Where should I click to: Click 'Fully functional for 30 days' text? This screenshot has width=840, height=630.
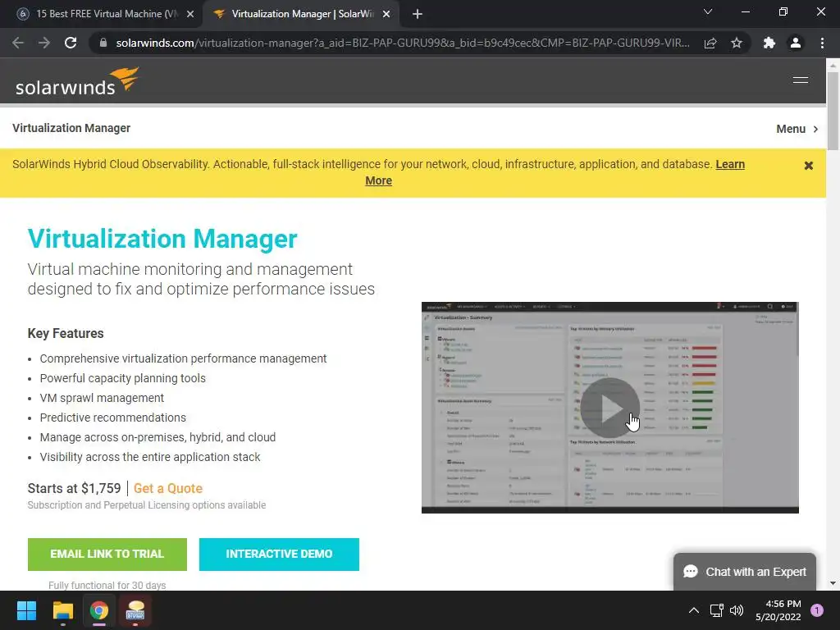point(107,586)
